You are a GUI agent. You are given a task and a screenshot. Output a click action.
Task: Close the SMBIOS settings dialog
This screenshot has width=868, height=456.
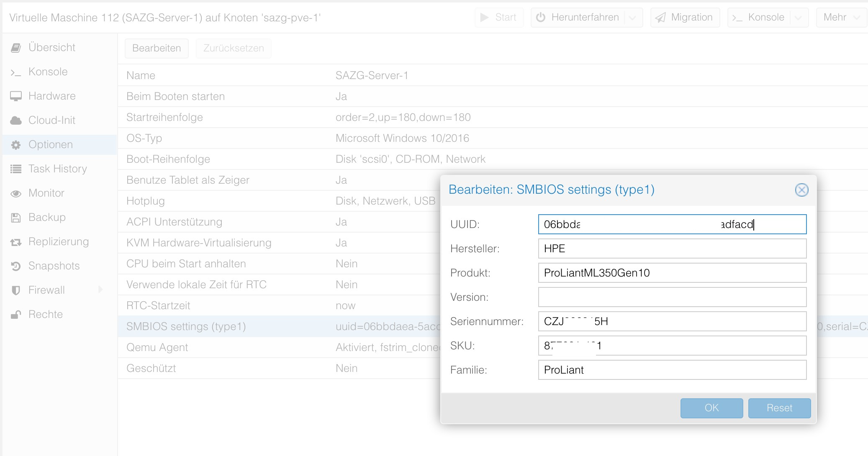801,190
